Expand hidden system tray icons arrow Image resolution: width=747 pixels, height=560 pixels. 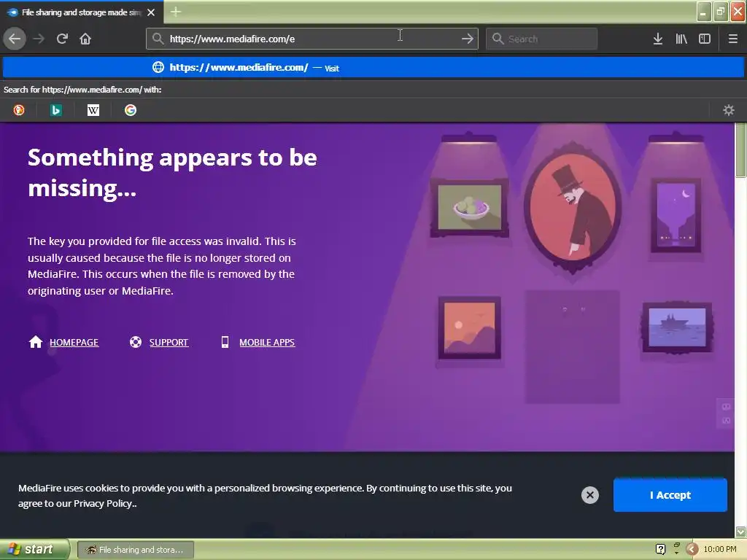692,549
